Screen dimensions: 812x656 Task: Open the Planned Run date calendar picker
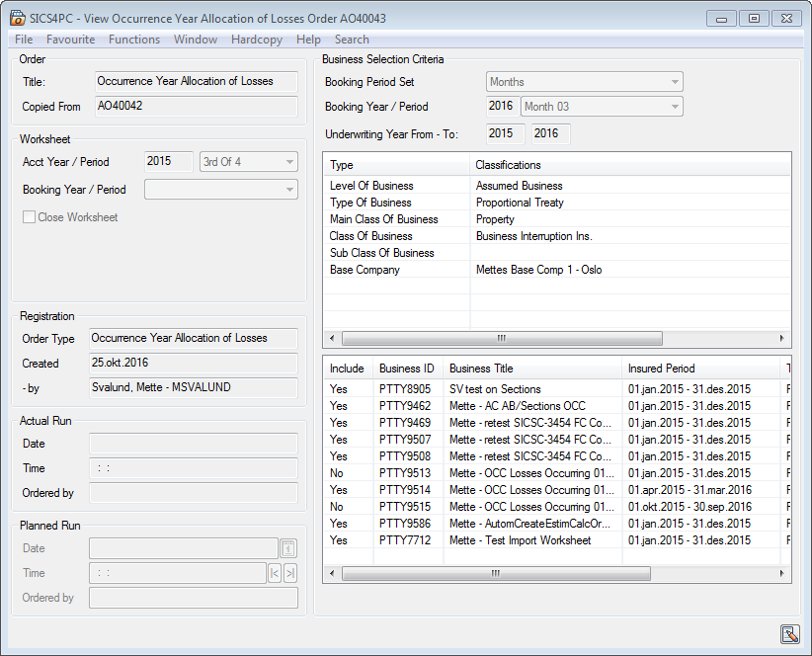coord(288,548)
